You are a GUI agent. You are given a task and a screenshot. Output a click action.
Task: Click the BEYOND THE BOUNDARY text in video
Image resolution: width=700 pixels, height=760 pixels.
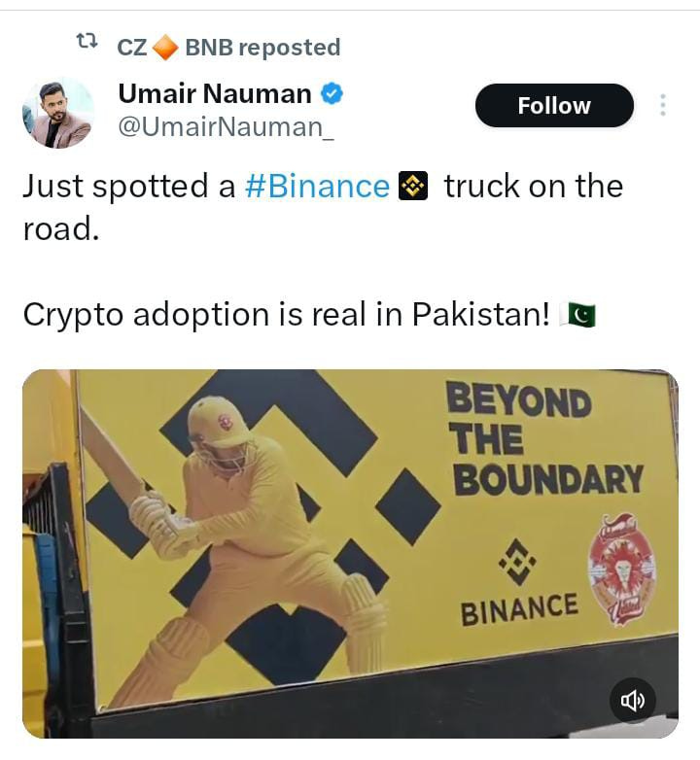[x=544, y=438]
